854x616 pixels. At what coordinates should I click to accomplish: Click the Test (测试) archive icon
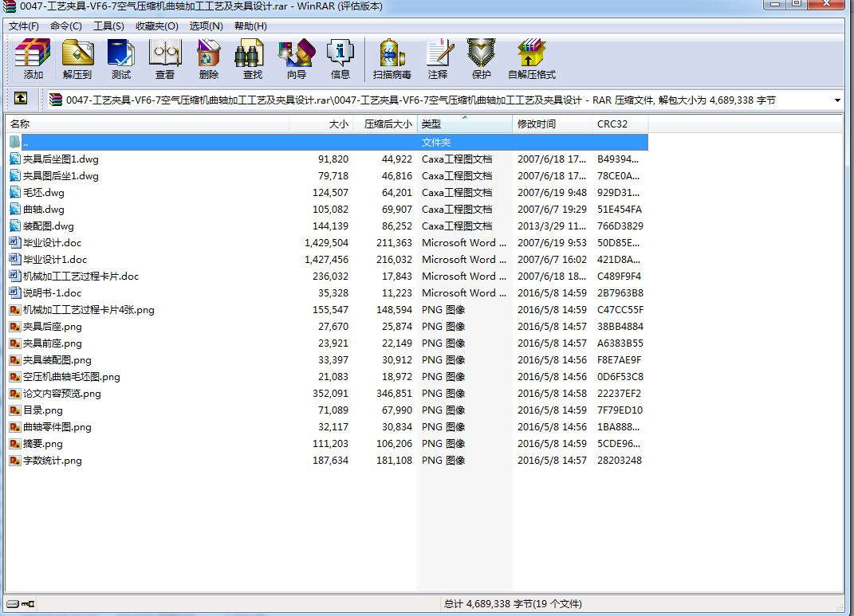click(121, 59)
